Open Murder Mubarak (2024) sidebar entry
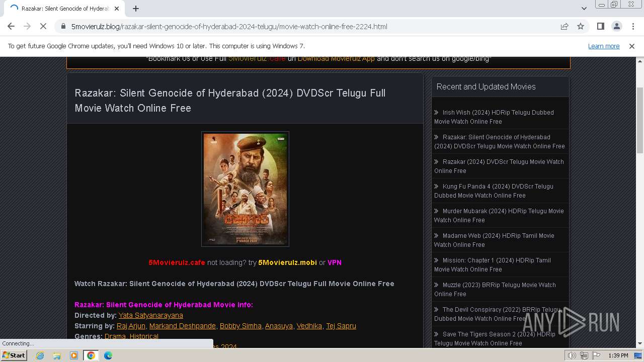Image resolution: width=644 pixels, height=362 pixels. point(499,215)
